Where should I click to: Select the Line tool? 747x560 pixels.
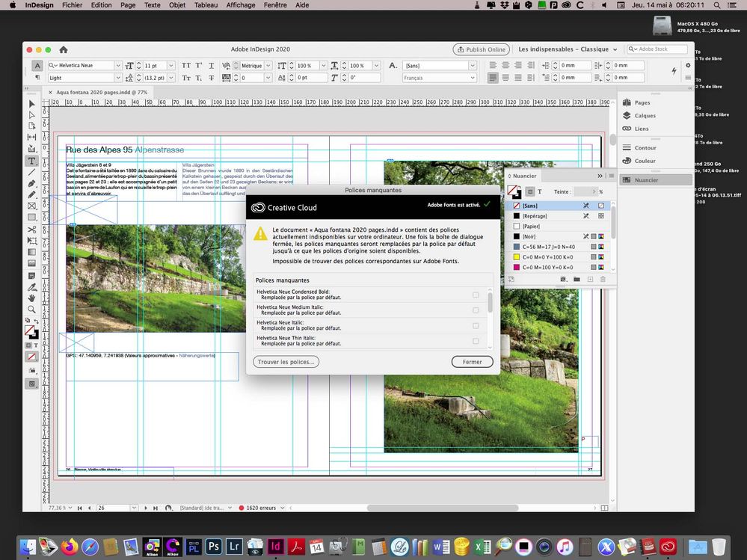(x=32, y=172)
